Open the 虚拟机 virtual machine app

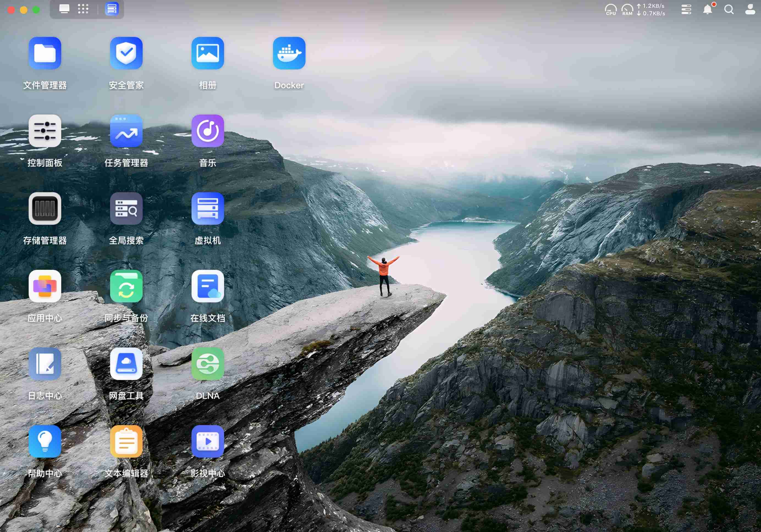pos(208,208)
